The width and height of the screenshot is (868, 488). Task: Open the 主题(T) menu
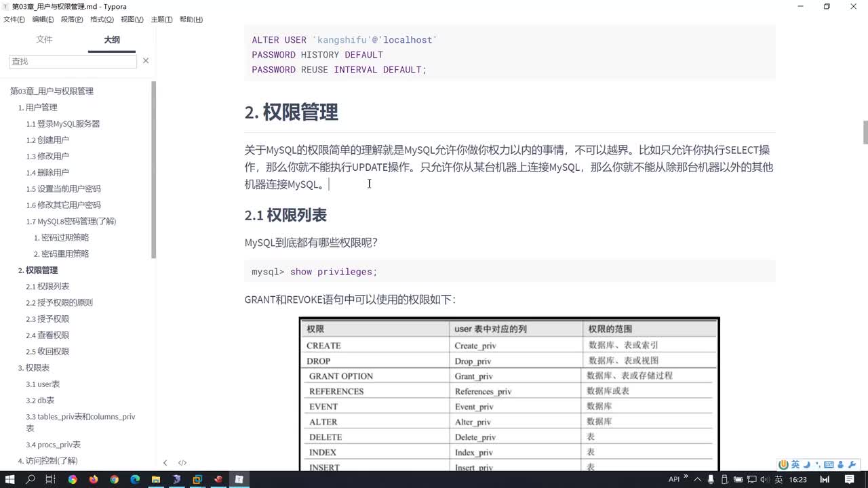161,19
